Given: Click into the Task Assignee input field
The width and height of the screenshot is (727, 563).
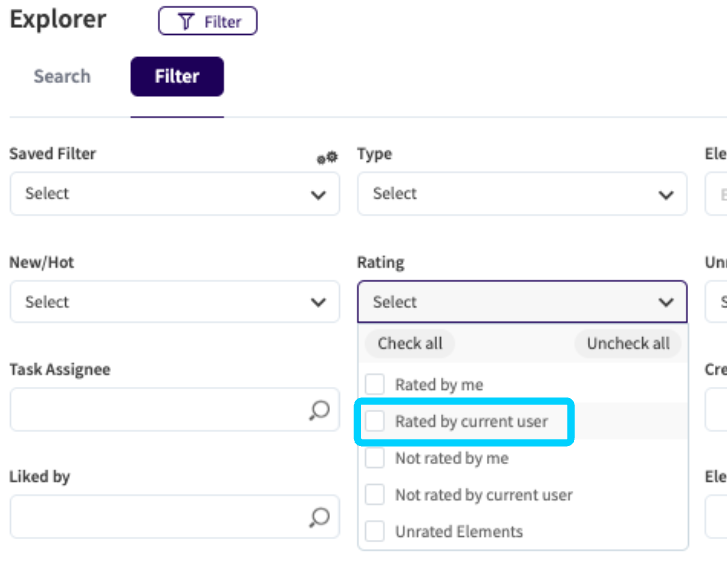Looking at the screenshot, I should coord(155,409).
